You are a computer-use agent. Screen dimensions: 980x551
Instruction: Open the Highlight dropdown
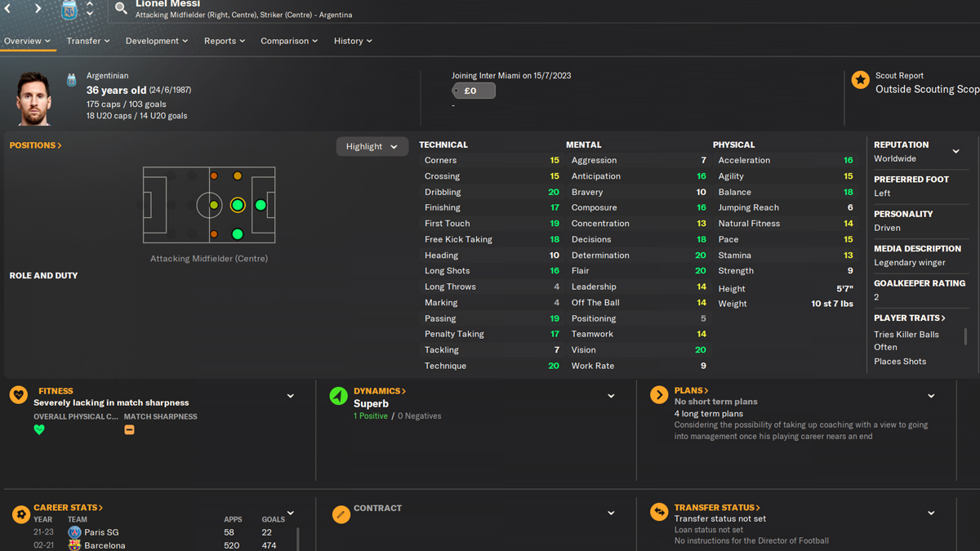pos(372,147)
